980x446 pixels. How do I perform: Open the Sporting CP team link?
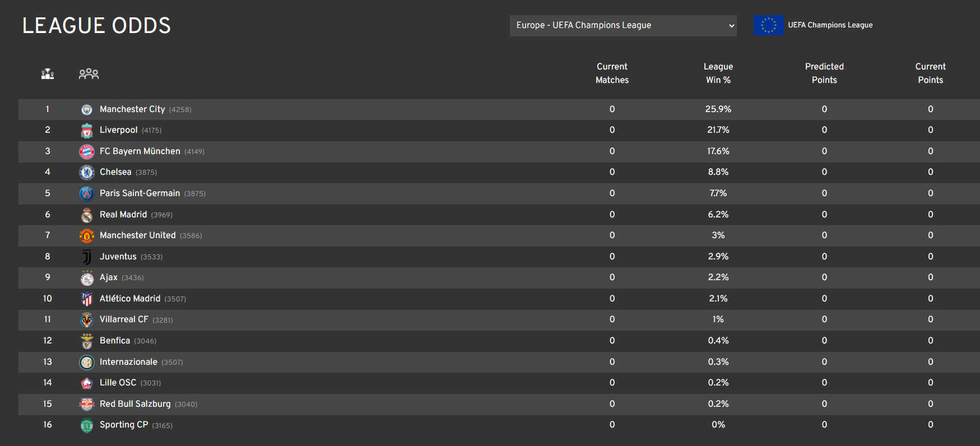pos(124,425)
